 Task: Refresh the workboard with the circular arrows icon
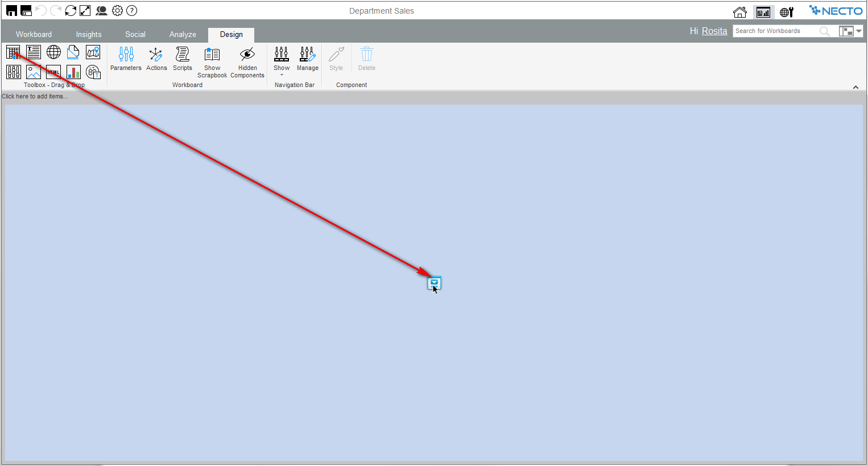click(x=71, y=11)
